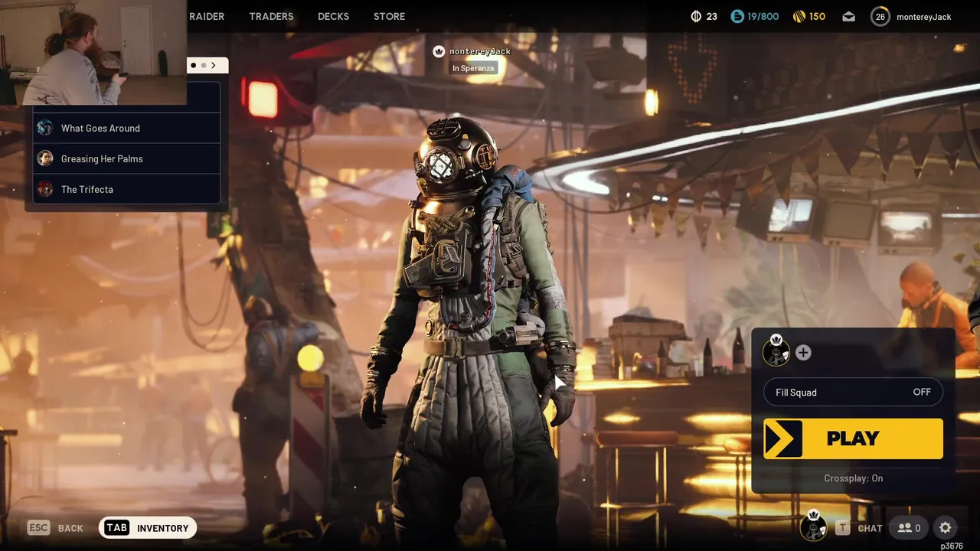Click the Greasing Her Palms quest-giver portrait
Image resolution: width=980 pixels, height=551 pixels.
pos(45,158)
